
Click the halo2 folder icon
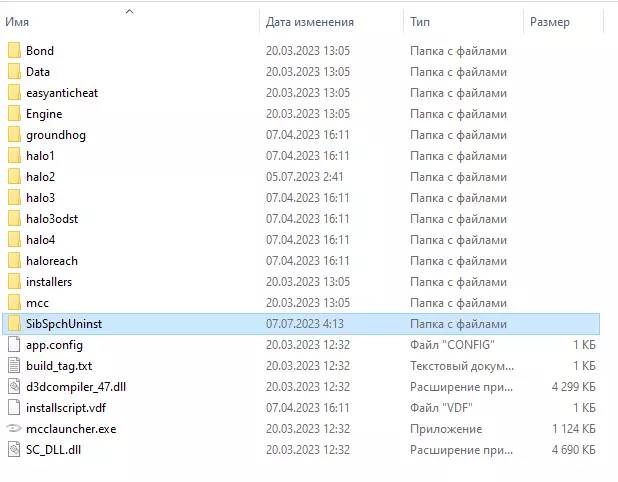pos(15,177)
